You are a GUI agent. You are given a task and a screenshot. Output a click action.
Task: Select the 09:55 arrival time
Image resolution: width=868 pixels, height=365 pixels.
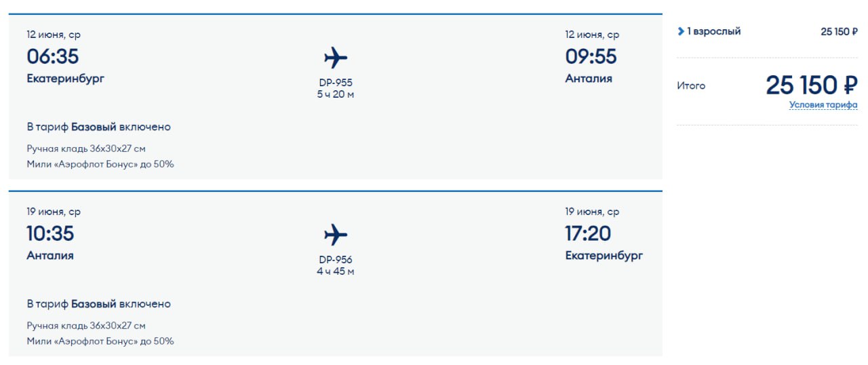click(x=591, y=56)
